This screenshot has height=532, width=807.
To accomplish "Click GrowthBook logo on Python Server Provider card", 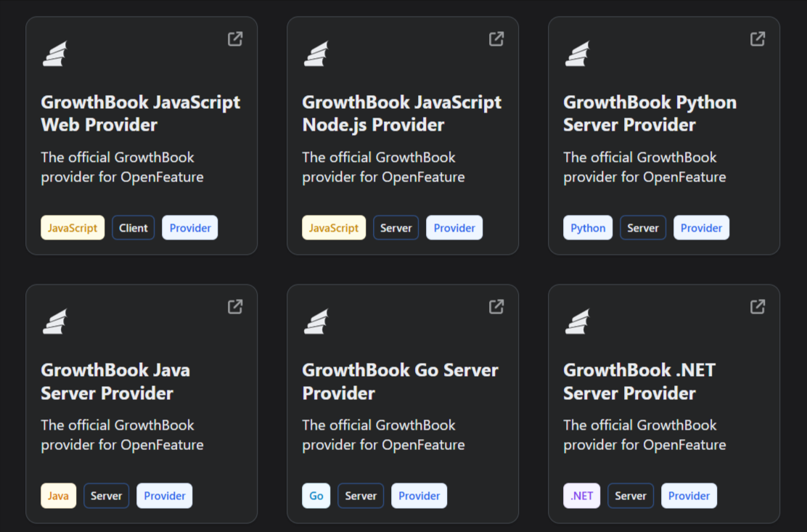I will pyautogui.click(x=578, y=54).
